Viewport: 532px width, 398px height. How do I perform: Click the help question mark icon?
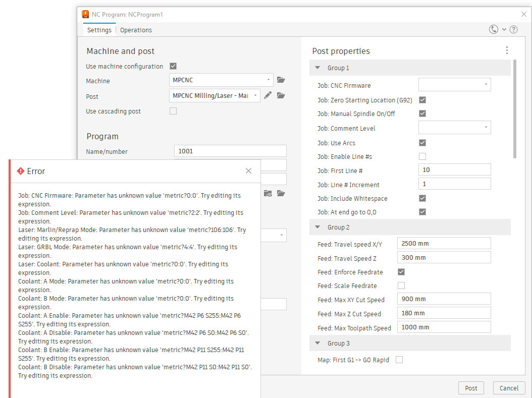[513, 30]
